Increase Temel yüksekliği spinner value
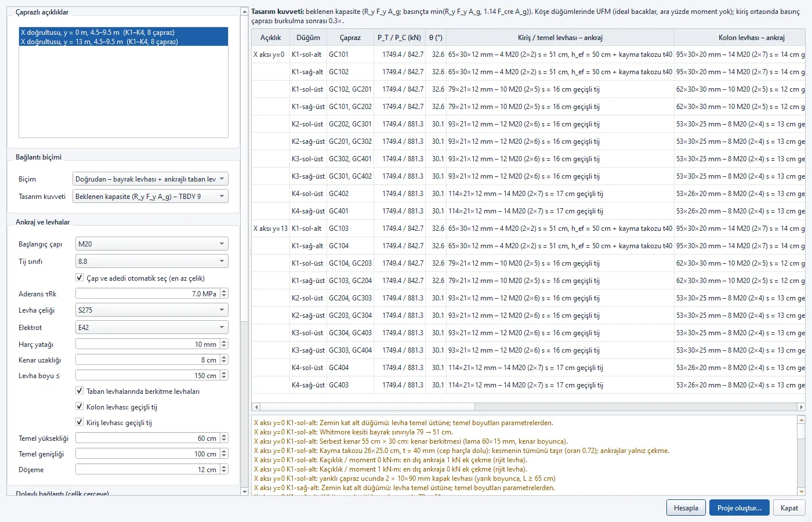The image size is (812, 522). point(224,436)
